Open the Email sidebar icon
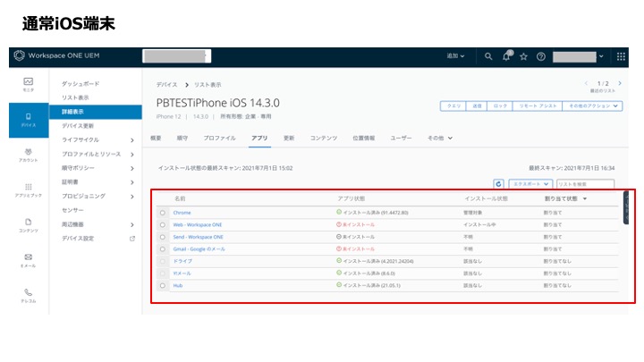 [x=29, y=260]
